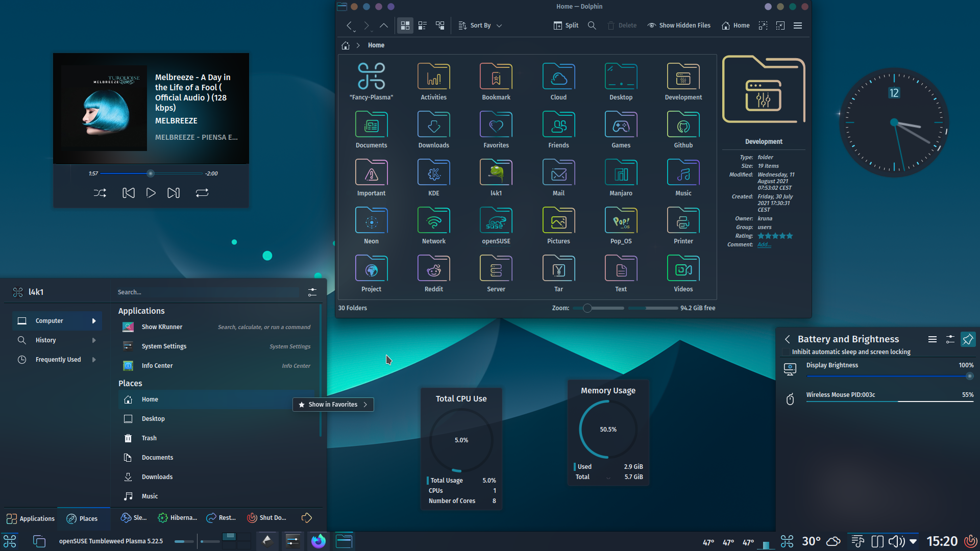This screenshot has height=551, width=980.
Task: Click the Home toolbar button in Dolphin
Action: (x=736, y=26)
